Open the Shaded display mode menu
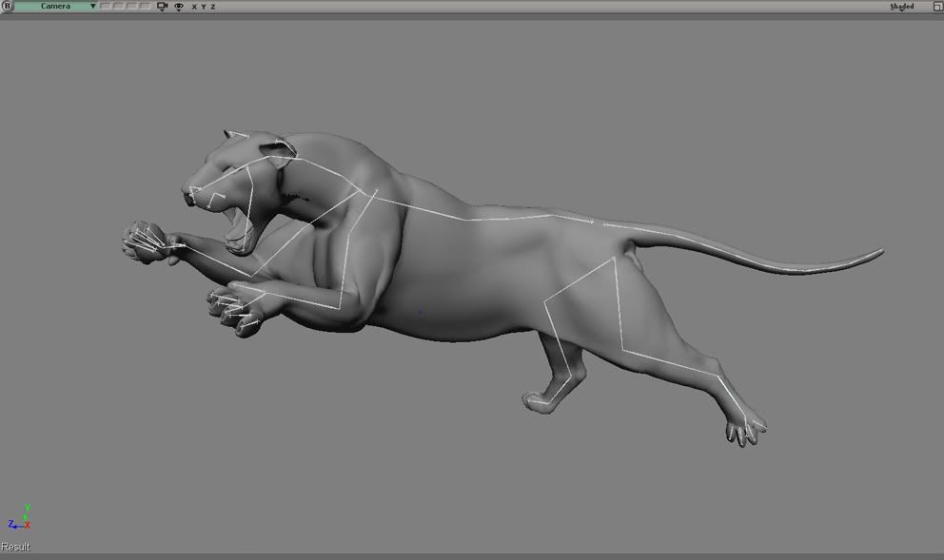The width and height of the screenshot is (944, 560). [x=901, y=7]
